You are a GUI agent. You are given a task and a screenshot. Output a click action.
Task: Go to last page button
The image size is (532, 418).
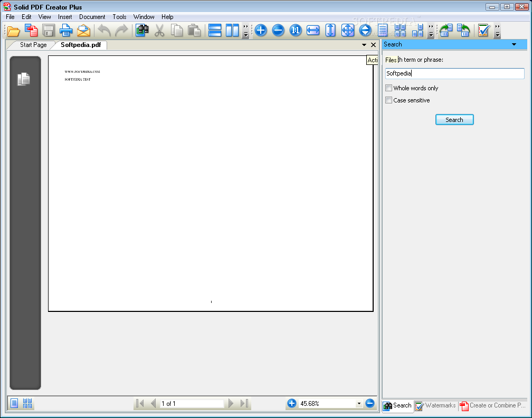tap(244, 403)
